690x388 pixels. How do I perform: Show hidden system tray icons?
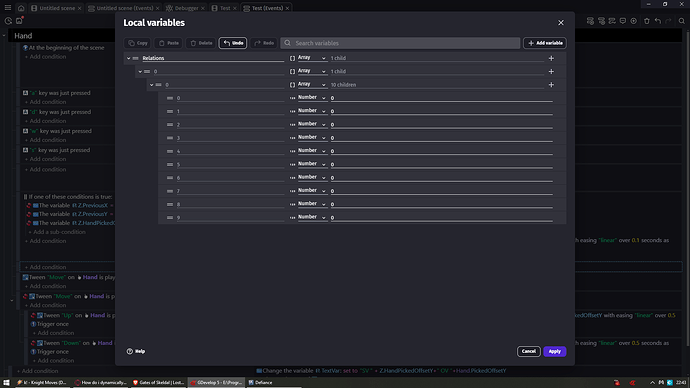[652, 383]
